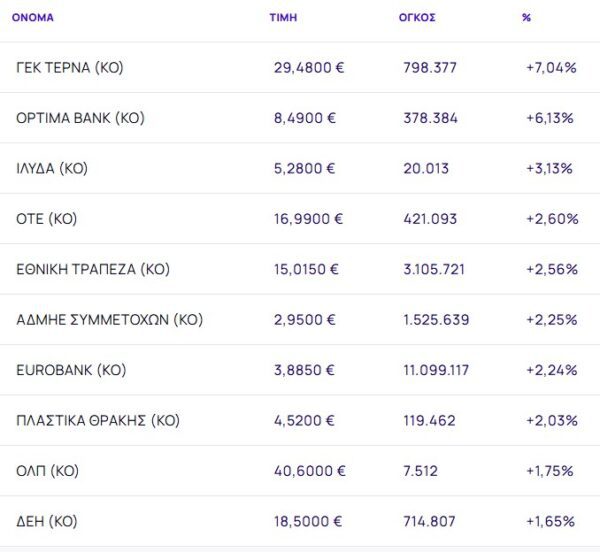
Task: Click the 3.105.721 volume value
Action: click(437, 269)
